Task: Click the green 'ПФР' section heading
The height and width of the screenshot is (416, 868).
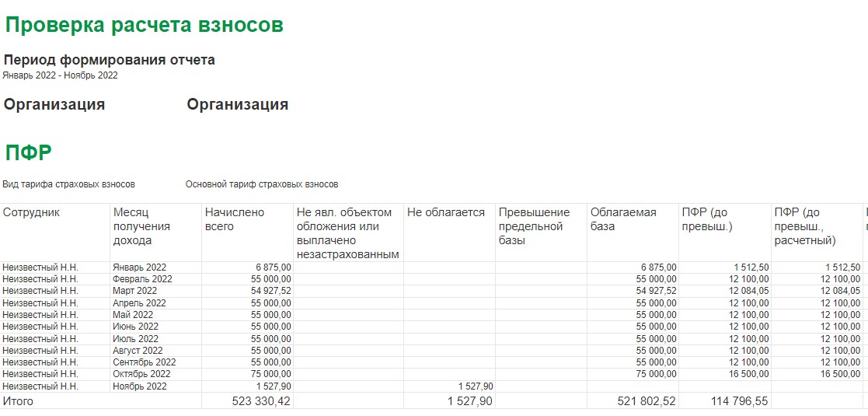Action: pos(28,153)
